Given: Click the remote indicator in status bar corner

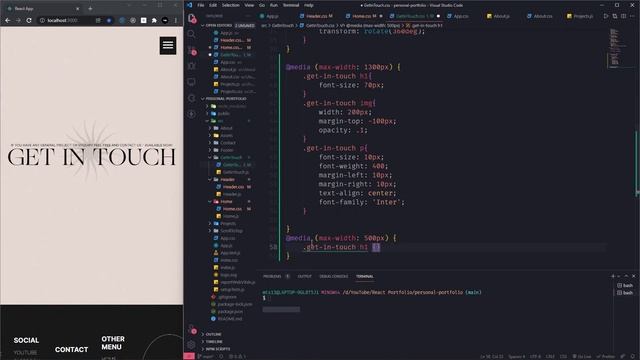Looking at the screenshot, I should (x=189, y=356).
